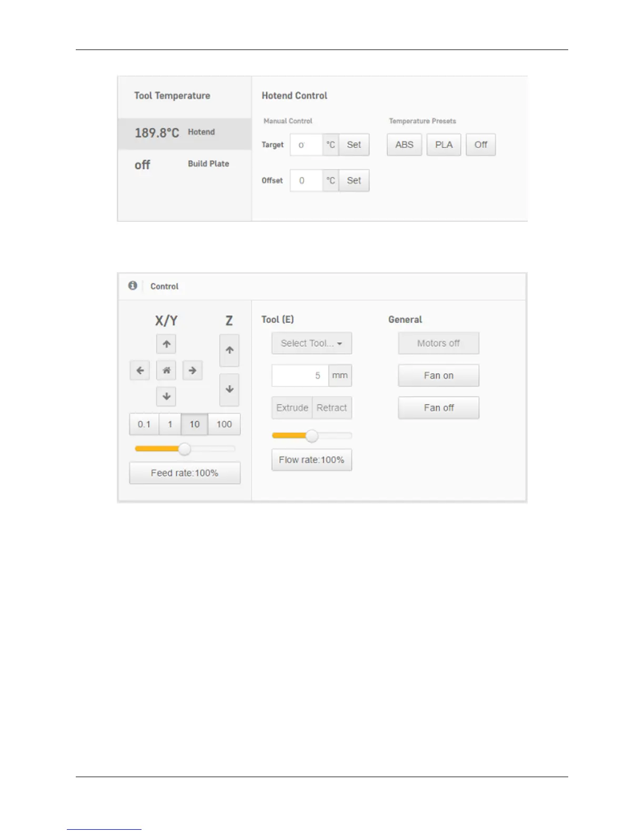Click the Target temperature input field
Viewport: 644px width, 834px height.
[306, 145]
